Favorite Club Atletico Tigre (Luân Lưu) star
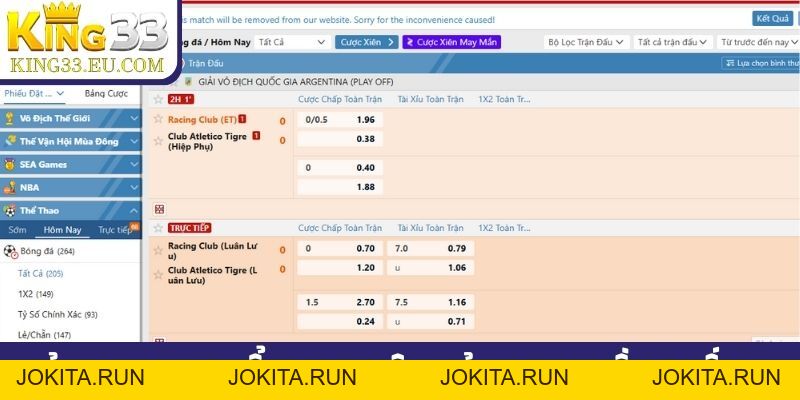 click(158, 274)
